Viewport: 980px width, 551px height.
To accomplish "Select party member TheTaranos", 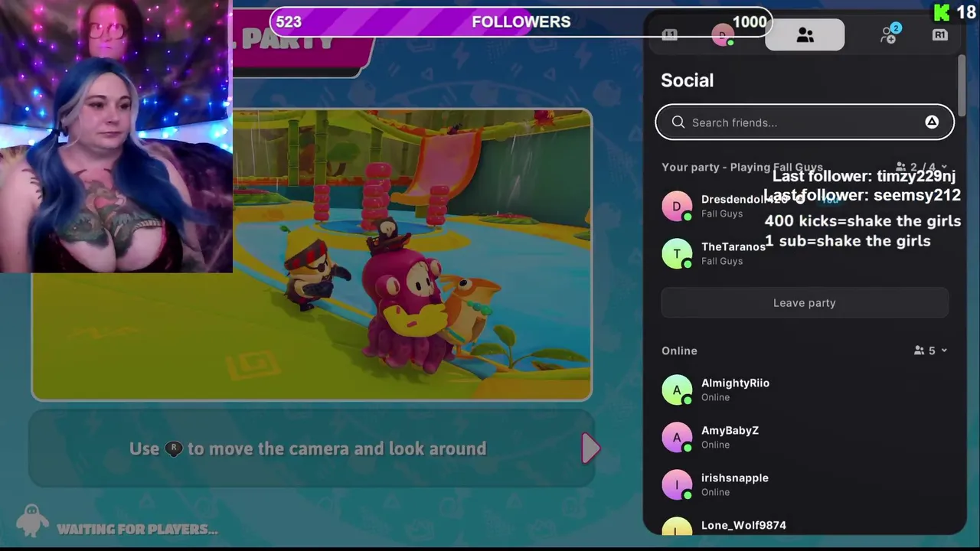I will [x=805, y=253].
